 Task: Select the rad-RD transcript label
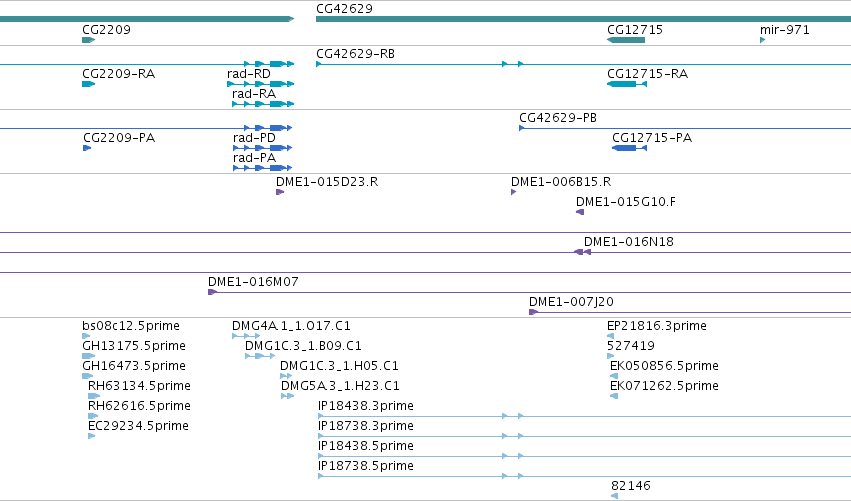pyautogui.click(x=249, y=74)
